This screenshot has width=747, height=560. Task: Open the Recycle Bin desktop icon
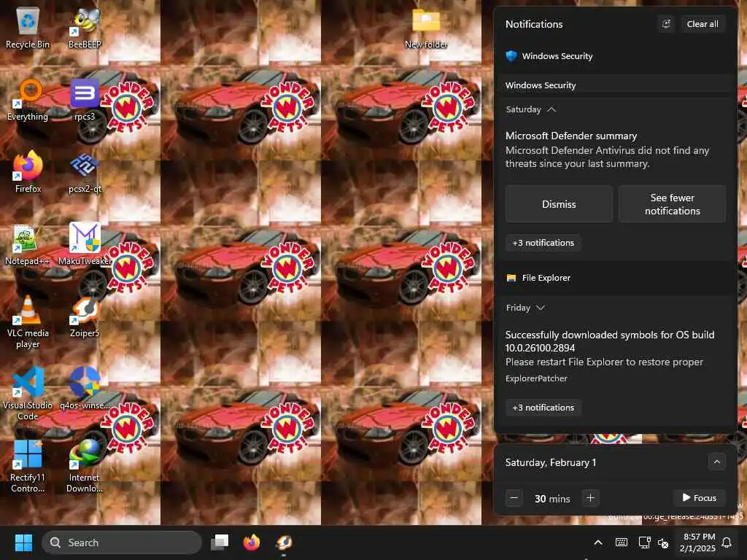coord(28,28)
